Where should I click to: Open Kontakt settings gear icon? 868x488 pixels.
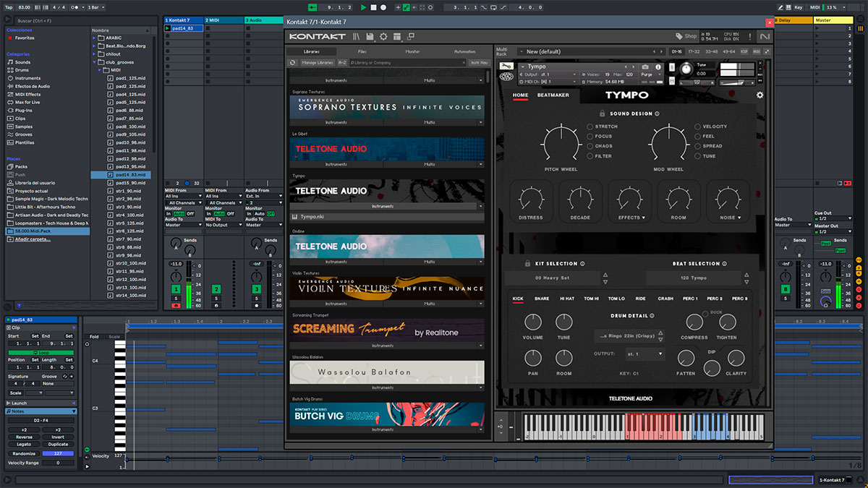click(383, 37)
